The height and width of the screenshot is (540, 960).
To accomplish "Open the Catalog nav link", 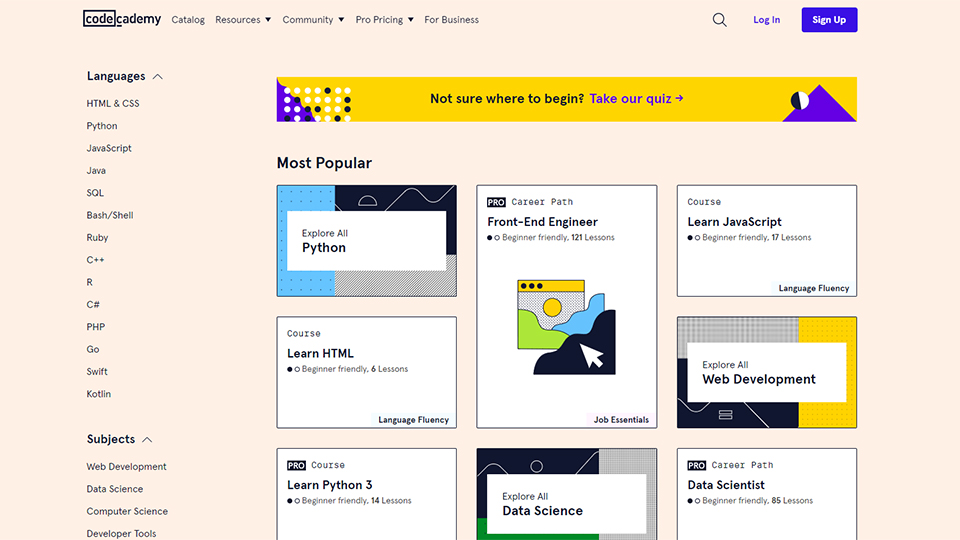I will pyautogui.click(x=188, y=20).
